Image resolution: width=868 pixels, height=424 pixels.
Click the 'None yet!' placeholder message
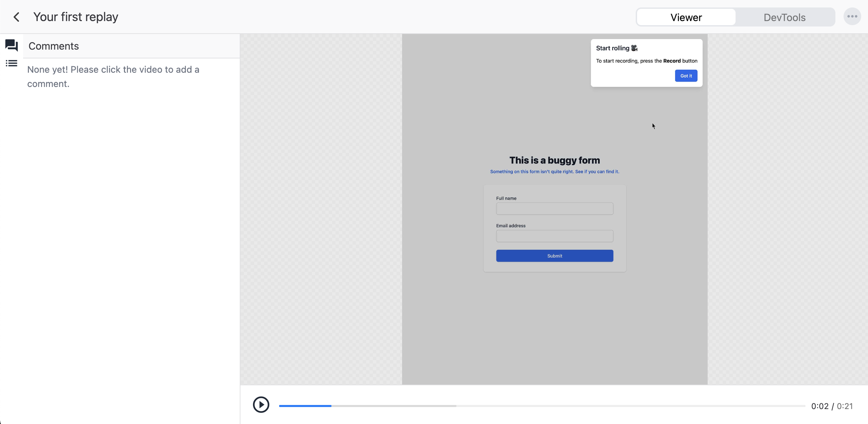[x=113, y=76]
